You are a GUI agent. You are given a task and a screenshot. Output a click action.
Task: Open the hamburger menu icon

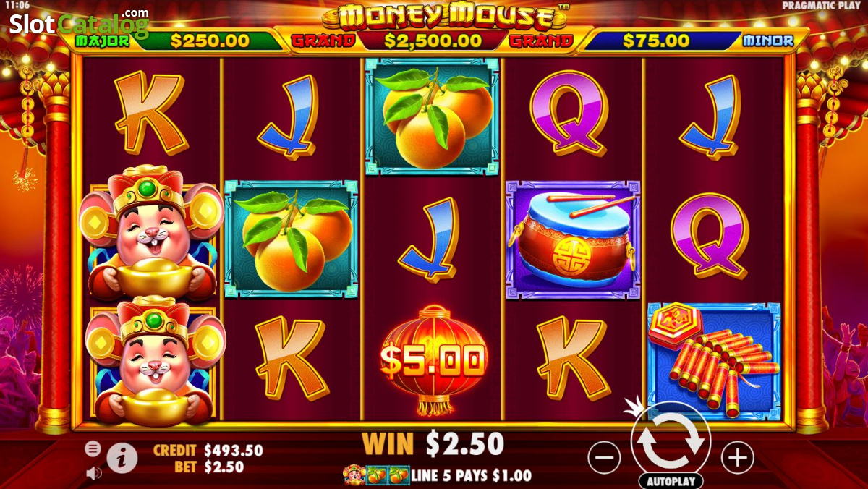93,448
